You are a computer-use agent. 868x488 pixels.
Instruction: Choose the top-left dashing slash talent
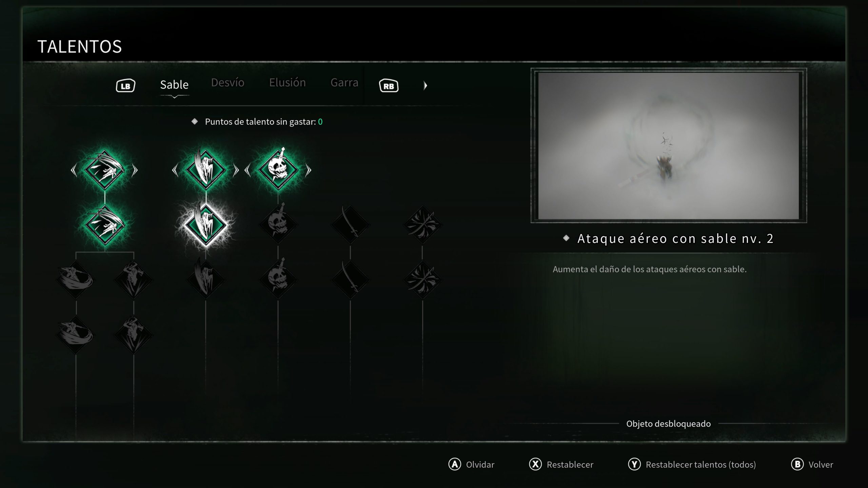click(104, 169)
